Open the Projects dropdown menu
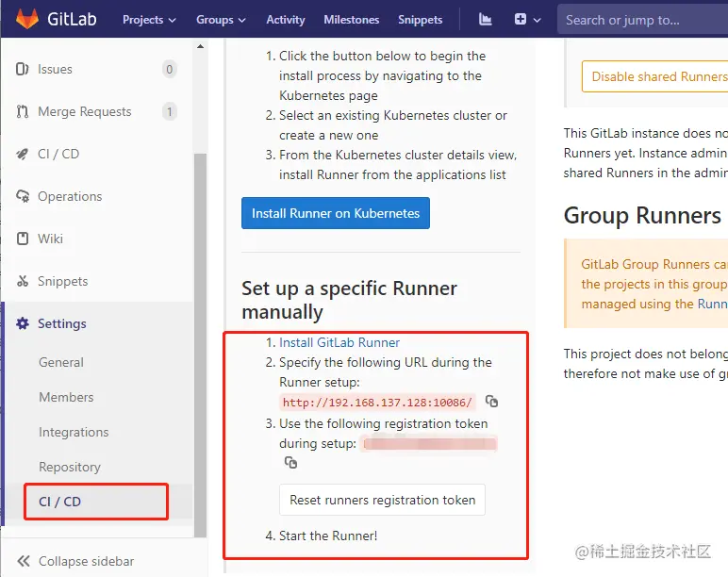 (149, 20)
